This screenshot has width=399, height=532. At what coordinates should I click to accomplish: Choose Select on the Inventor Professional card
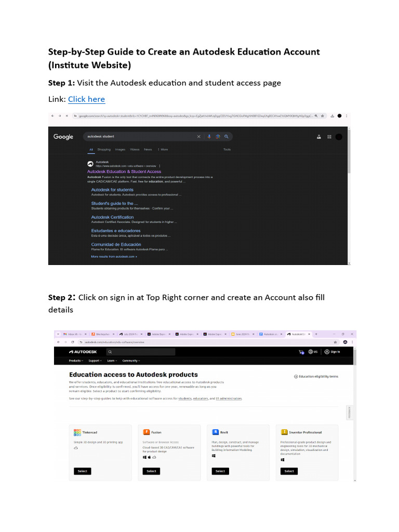click(289, 471)
